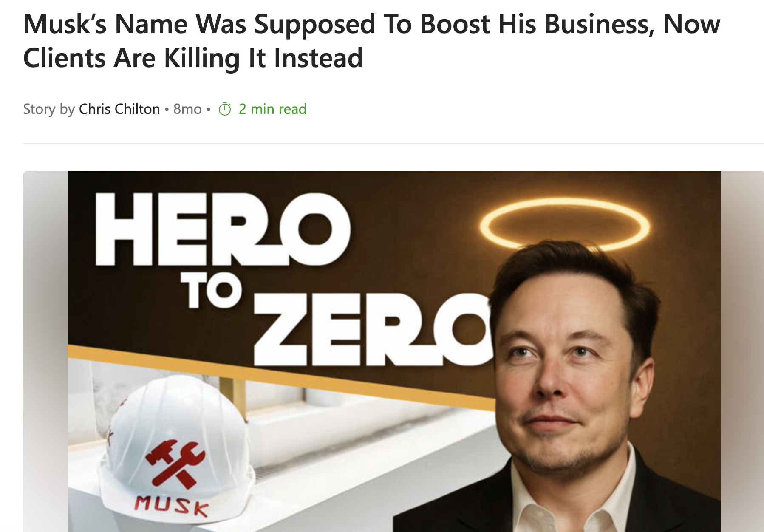Click the large HERO word in image
The image size is (764, 532).
coord(222,229)
